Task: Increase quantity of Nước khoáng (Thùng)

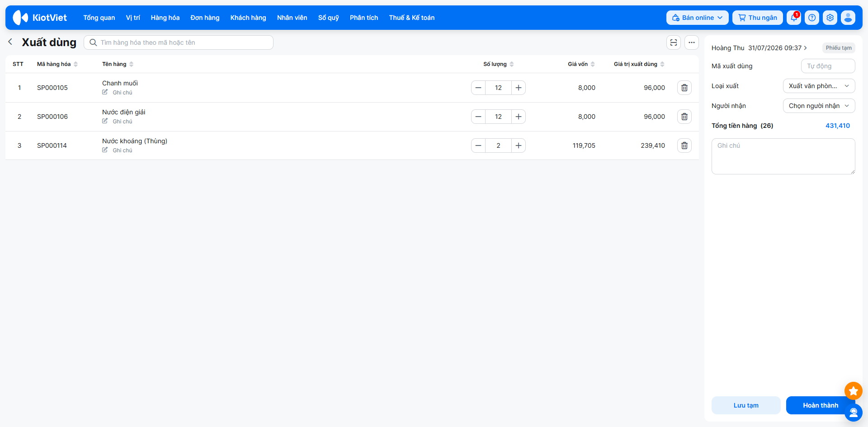Action: coord(519,145)
